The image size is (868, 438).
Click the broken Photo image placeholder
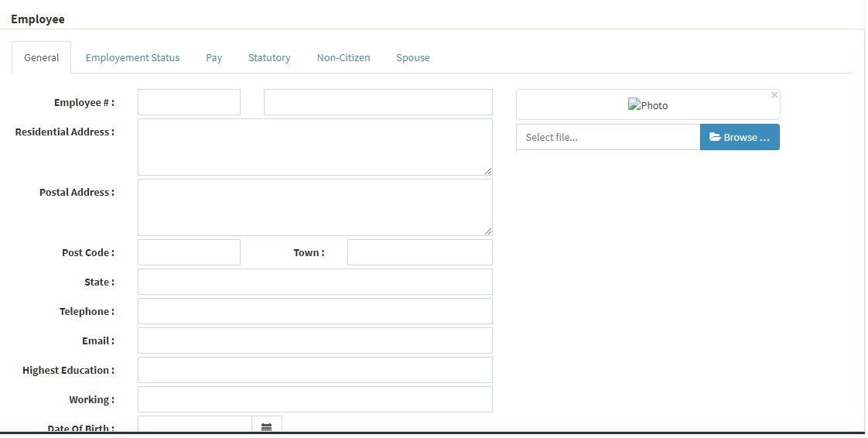coord(648,105)
